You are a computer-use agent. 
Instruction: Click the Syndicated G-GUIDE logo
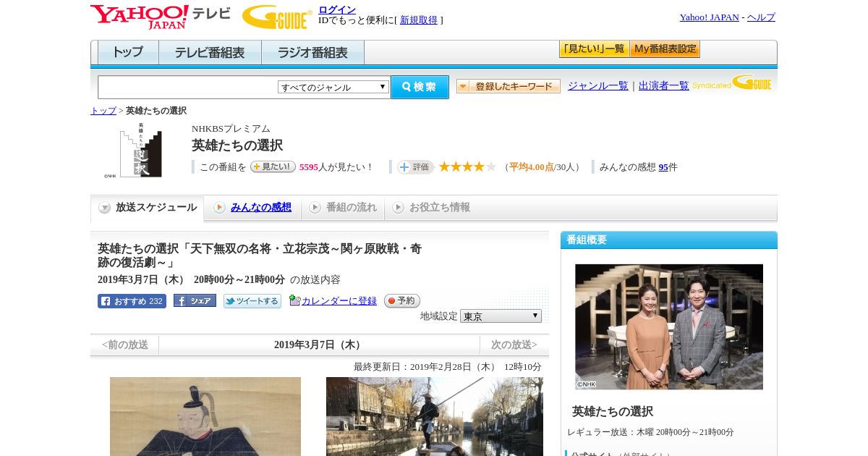tap(732, 83)
